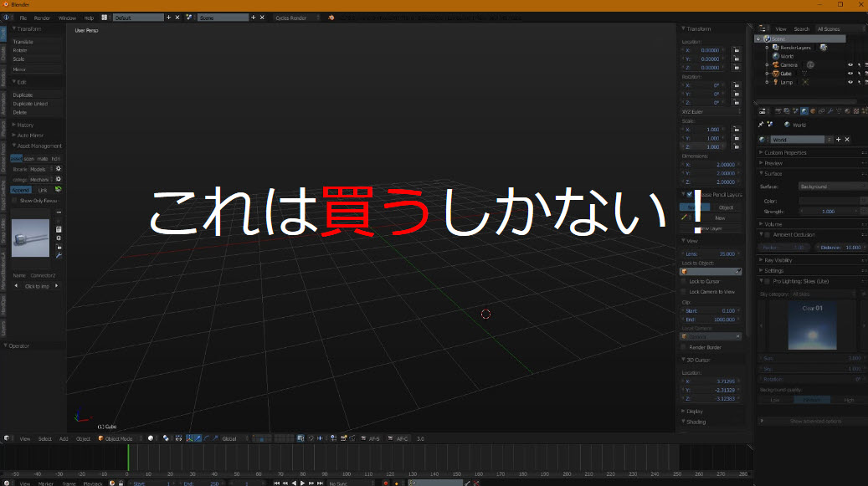
Task: Open the Help menu
Action: click(89, 18)
